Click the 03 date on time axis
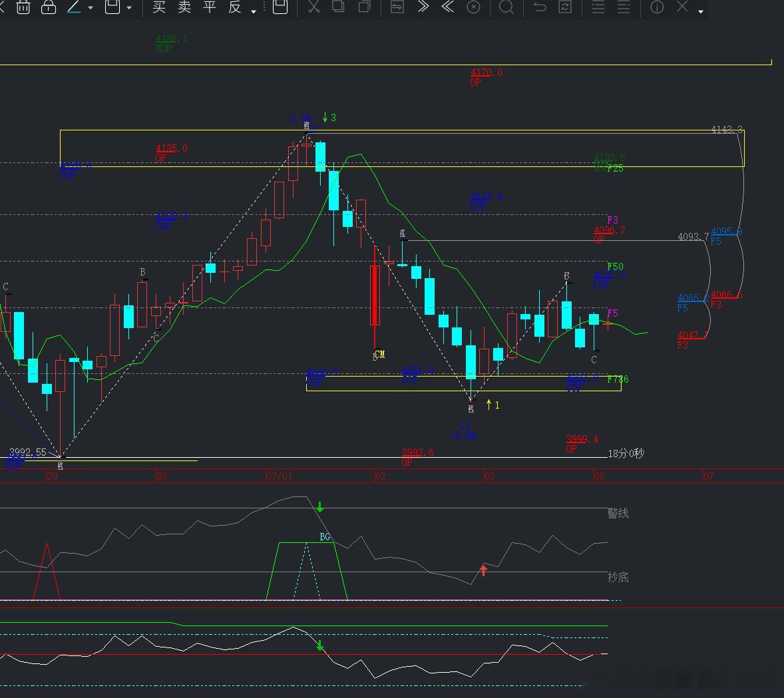This screenshot has width=784, height=698. (x=489, y=476)
